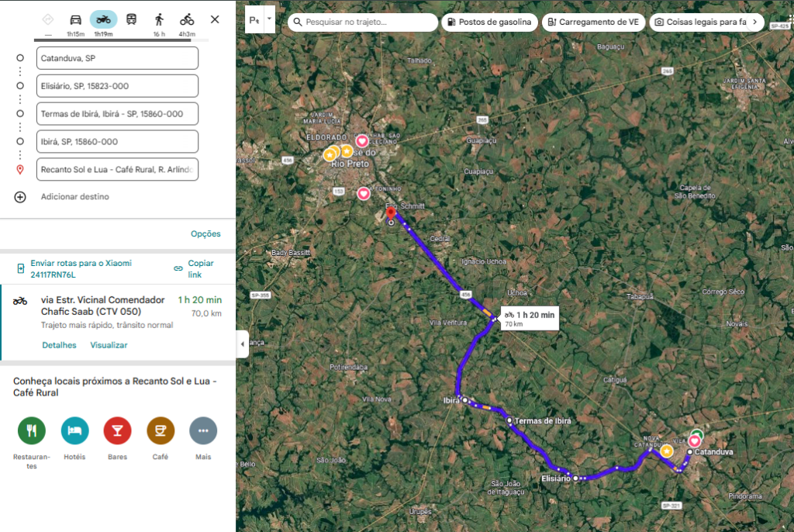Select walking travel mode icon
Viewport: 794px width, 532px height.
point(159,19)
